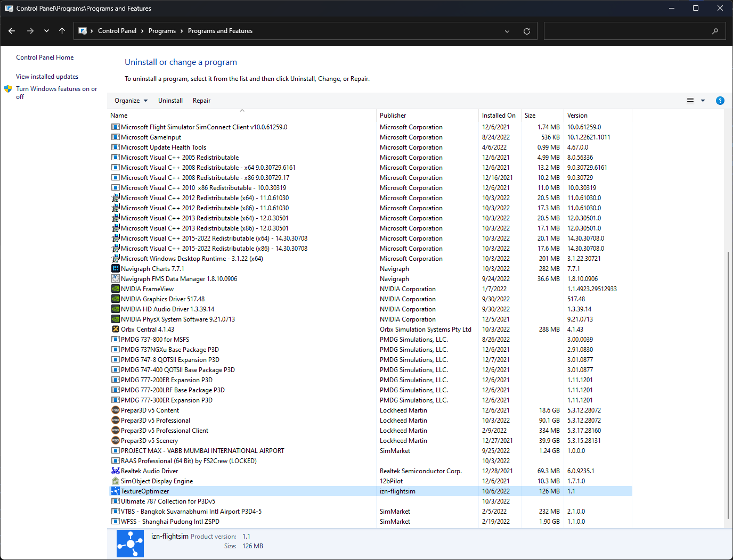Go back using the back arrow
Image resolution: width=733 pixels, height=560 pixels.
click(12, 31)
